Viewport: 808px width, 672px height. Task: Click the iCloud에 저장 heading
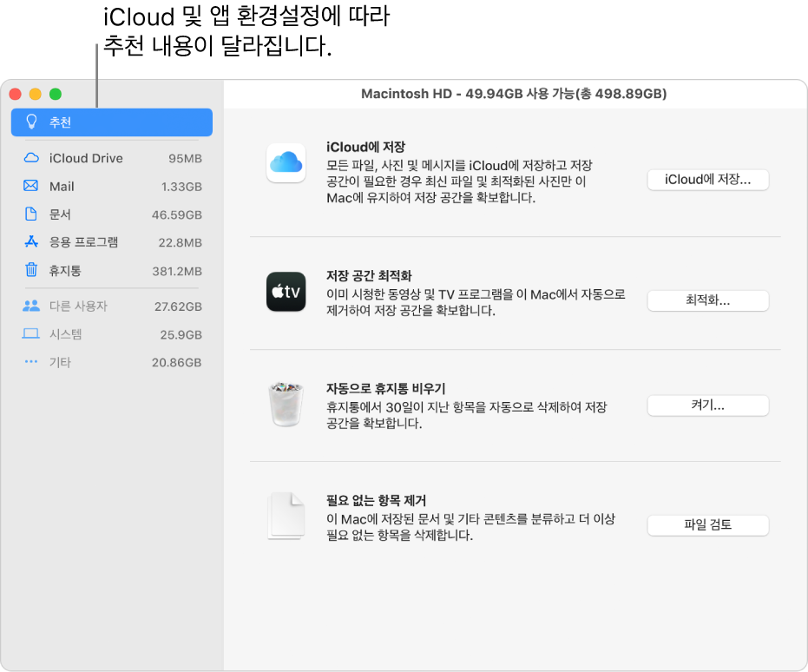[366, 147]
